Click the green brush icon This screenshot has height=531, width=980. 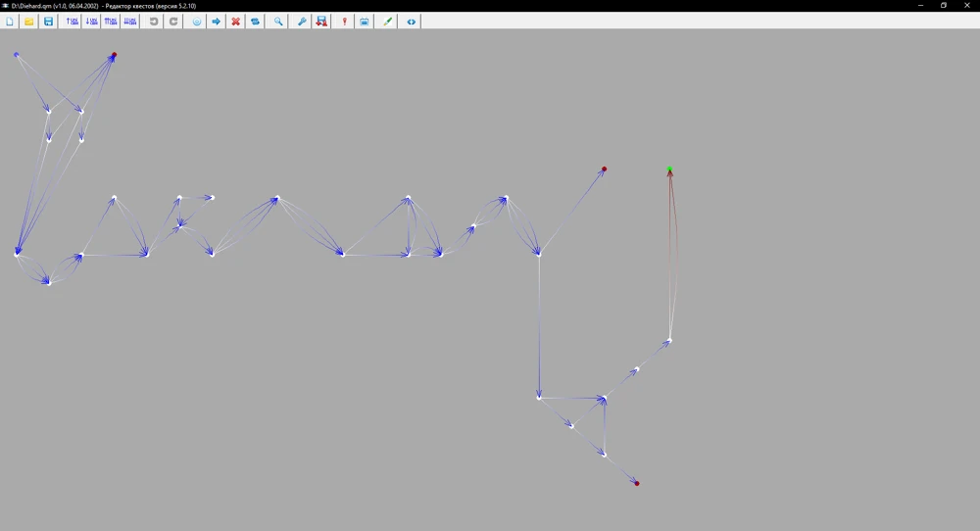387,22
